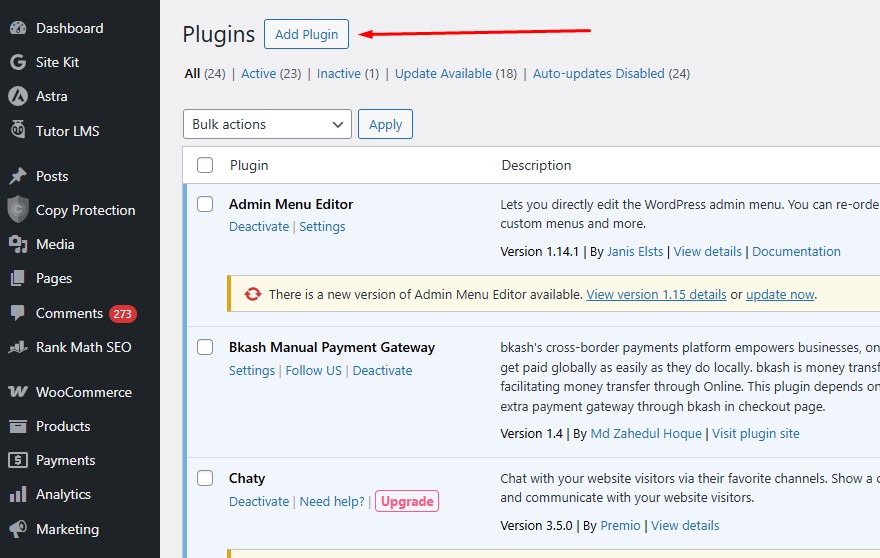
Task: Open Analytics via bar chart icon
Action: [x=17, y=494]
